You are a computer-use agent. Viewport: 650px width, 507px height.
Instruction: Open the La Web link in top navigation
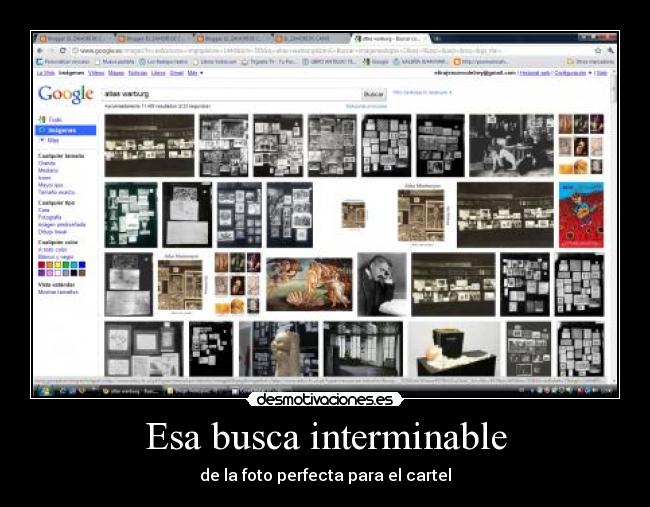tap(46, 73)
